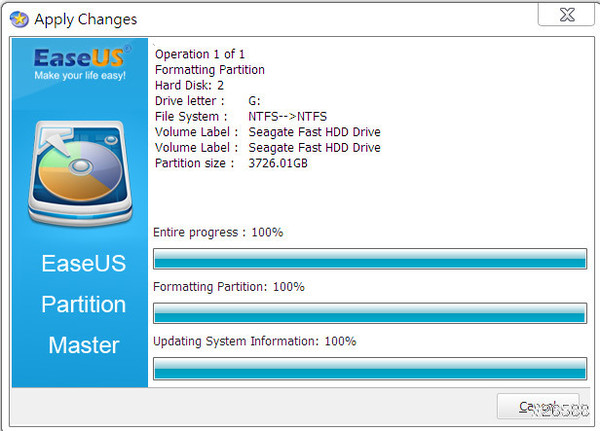The height and width of the screenshot is (431, 600).
Task: Click the first 'Seagate Fast HDD Drive' label
Action: [x=314, y=132]
